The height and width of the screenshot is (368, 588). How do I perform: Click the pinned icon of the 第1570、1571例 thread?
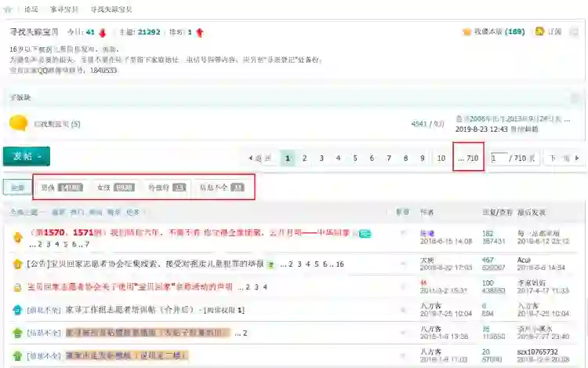(x=17, y=238)
